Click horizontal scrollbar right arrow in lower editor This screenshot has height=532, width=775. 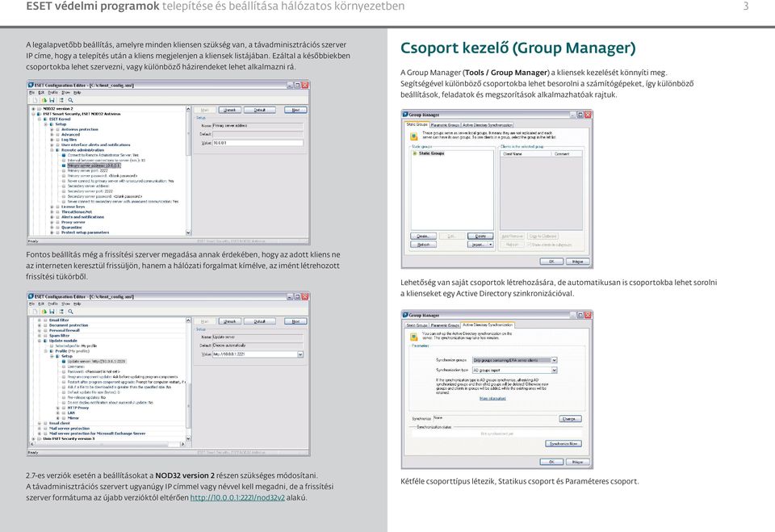(x=183, y=444)
